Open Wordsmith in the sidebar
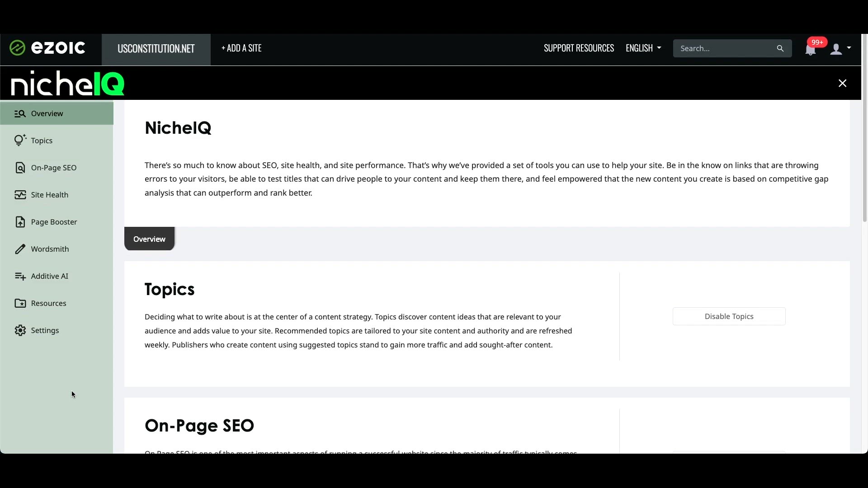 [x=57, y=249]
